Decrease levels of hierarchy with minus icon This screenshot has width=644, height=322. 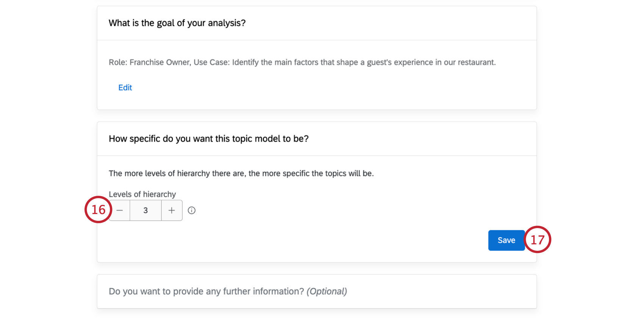(120, 211)
